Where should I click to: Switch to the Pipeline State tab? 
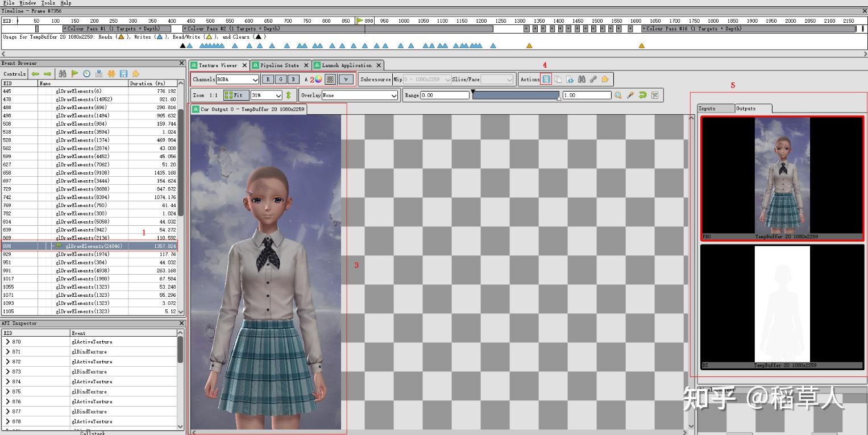click(x=279, y=65)
